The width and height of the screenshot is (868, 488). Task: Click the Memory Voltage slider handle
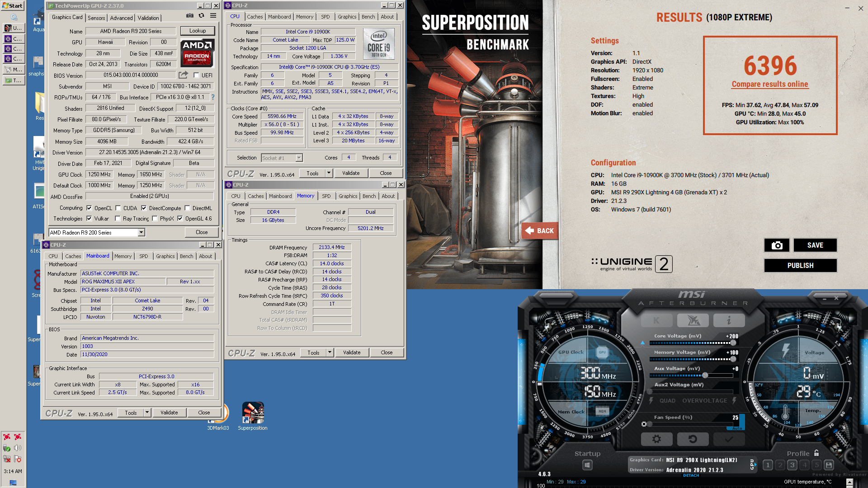(x=733, y=359)
